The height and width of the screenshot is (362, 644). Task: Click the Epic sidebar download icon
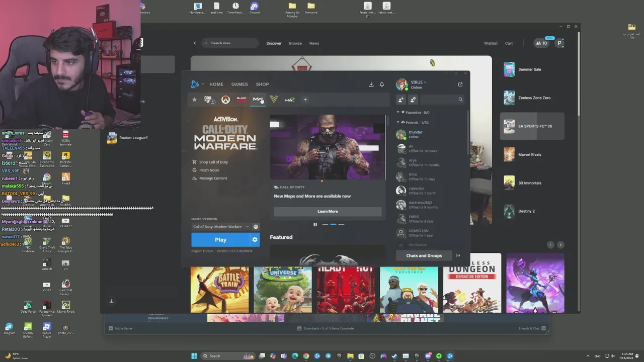coord(112,301)
